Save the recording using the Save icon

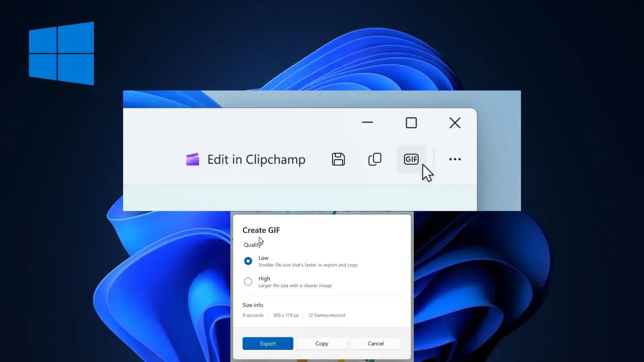[x=338, y=159]
